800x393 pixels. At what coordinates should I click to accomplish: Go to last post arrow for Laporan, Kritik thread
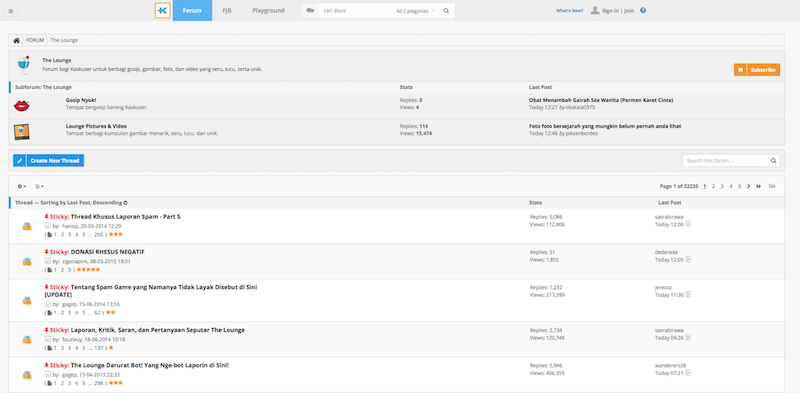688,337
